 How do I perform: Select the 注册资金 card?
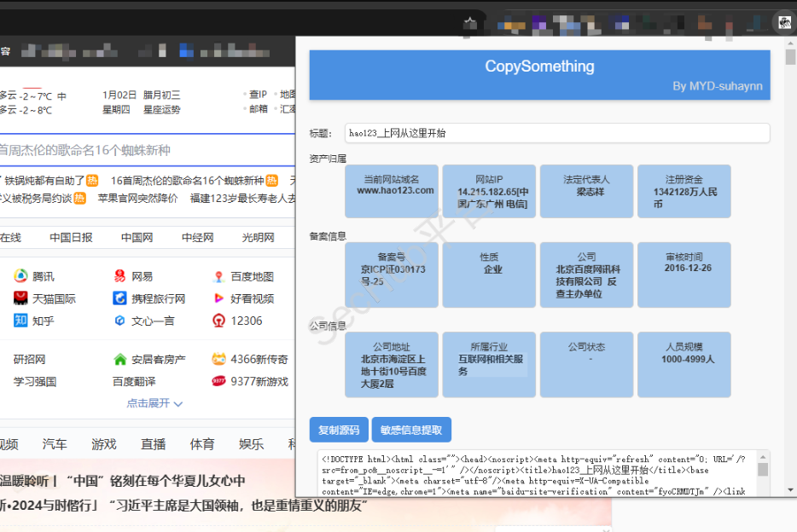[x=684, y=191]
